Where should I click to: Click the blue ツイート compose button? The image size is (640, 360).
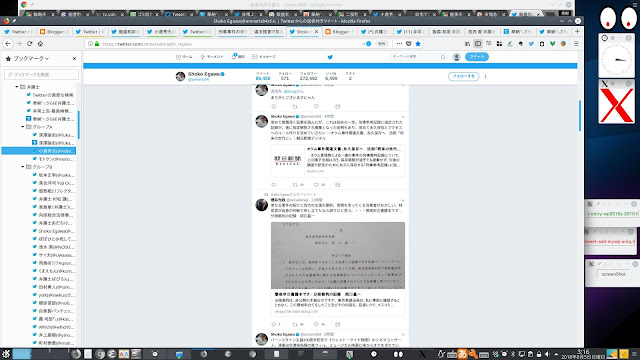477,57
